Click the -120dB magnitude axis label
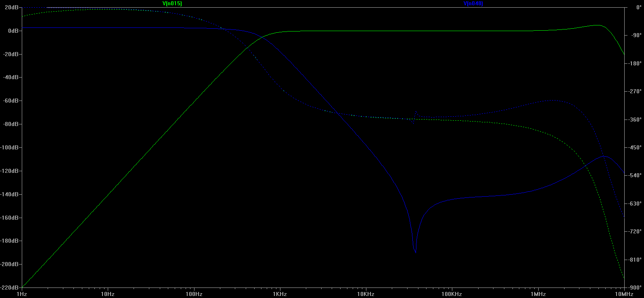 click(x=10, y=171)
